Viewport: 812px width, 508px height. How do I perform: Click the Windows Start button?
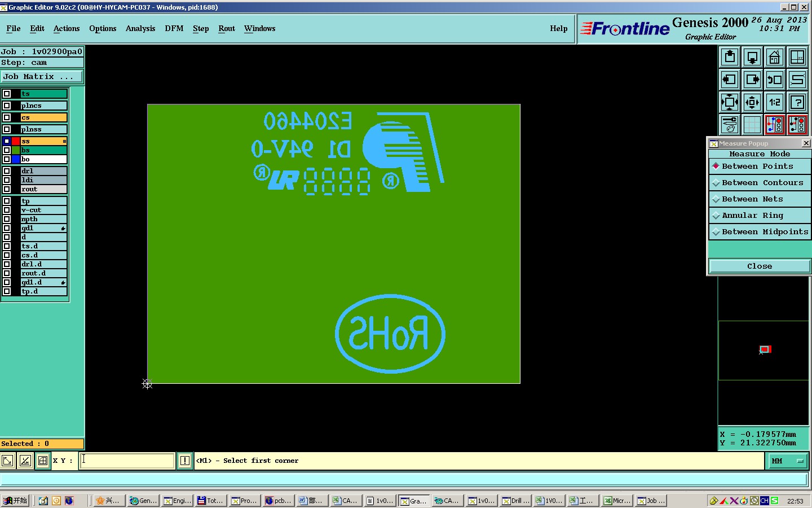pos(15,501)
